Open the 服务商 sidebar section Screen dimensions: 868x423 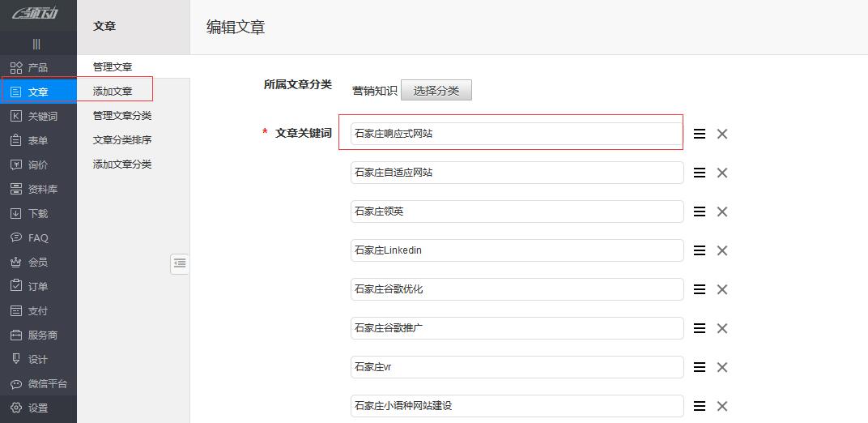click(x=38, y=335)
